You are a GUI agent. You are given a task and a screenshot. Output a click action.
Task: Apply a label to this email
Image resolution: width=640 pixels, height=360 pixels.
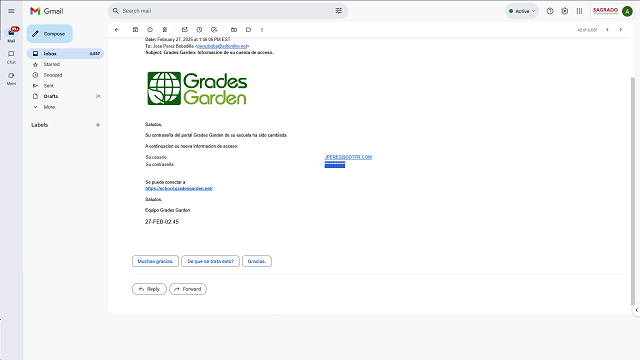point(248,30)
